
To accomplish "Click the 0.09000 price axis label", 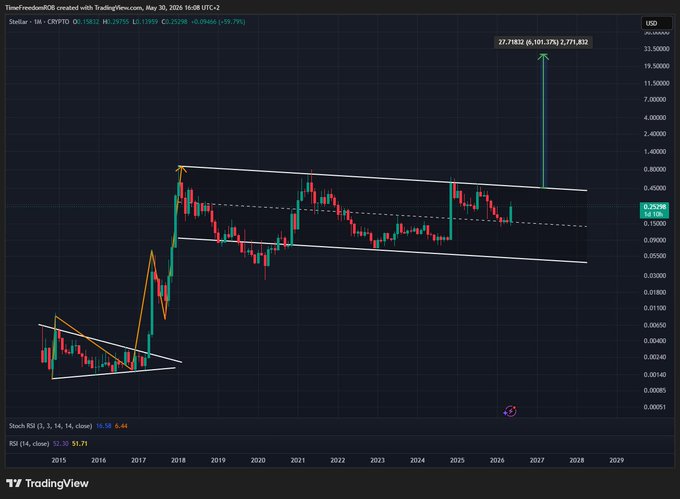I will coord(655,240).
